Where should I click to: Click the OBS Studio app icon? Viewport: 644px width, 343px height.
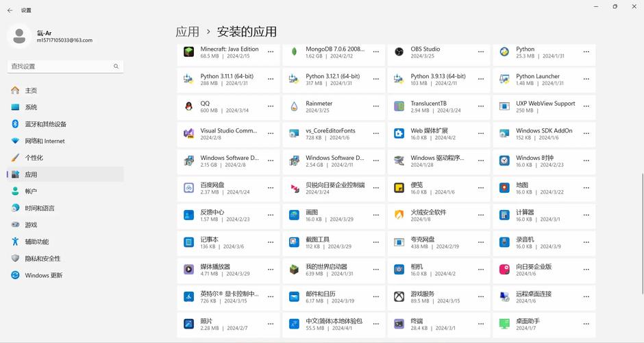399,52
